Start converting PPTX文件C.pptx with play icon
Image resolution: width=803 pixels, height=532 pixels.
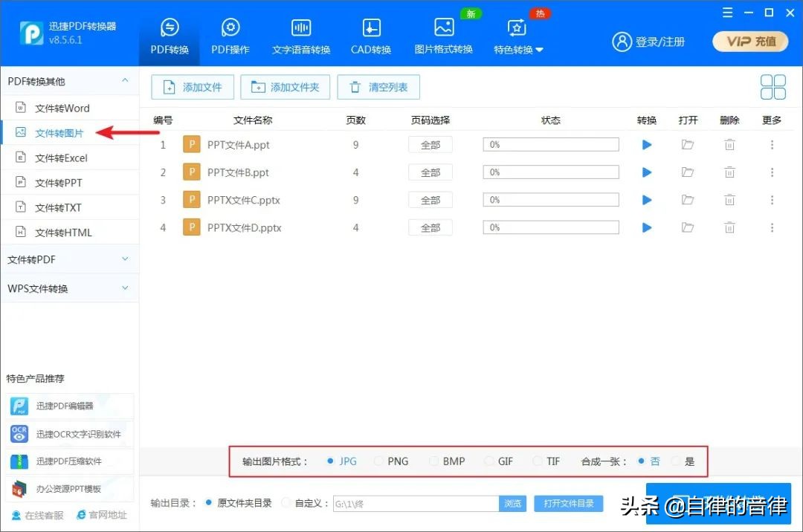click(647, 200)
